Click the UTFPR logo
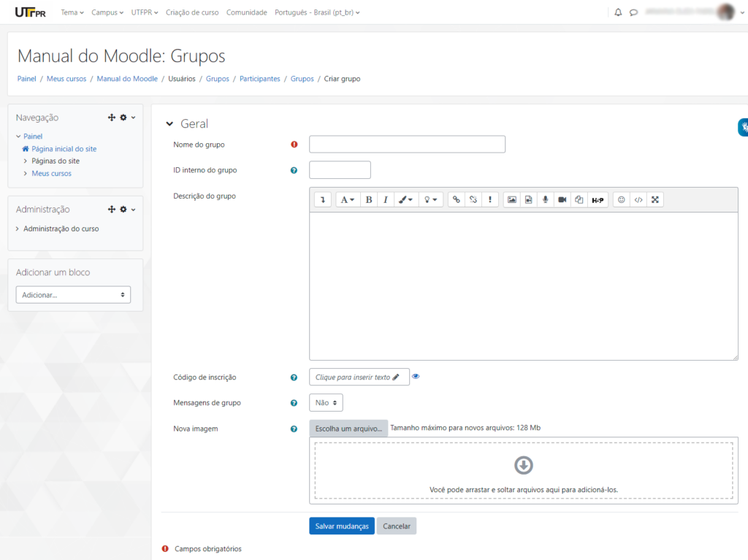Screen dimensions: 748x560 tap(31, 12)
